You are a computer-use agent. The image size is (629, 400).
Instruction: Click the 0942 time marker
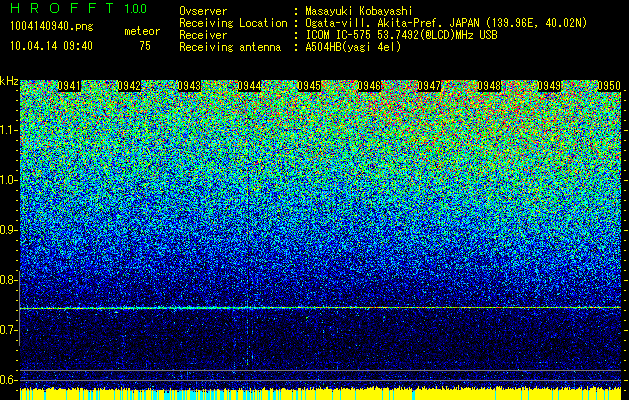coord(129,86)
